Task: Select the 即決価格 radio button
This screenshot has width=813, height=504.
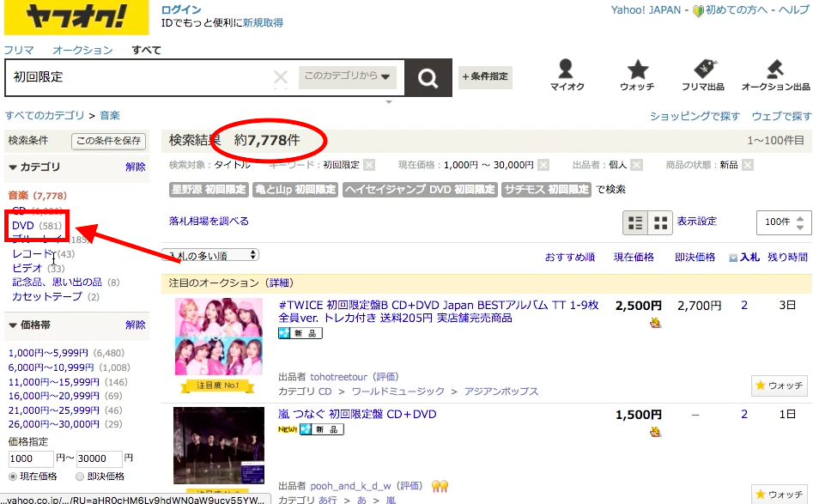Action: 80,476
